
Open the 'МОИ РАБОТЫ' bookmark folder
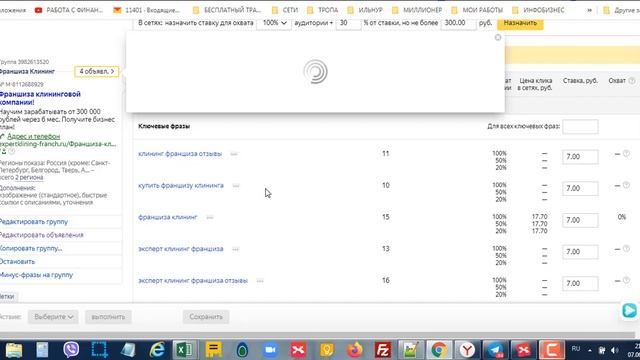point(477,10)
